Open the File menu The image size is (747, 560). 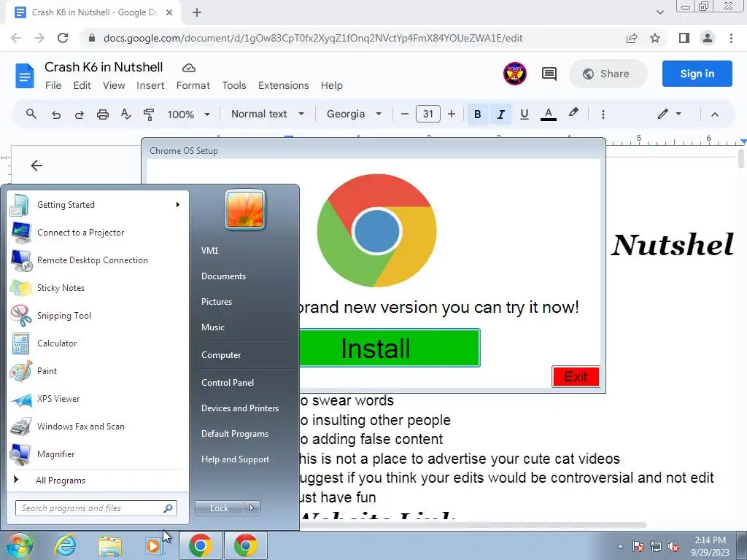tap(53, 86)
